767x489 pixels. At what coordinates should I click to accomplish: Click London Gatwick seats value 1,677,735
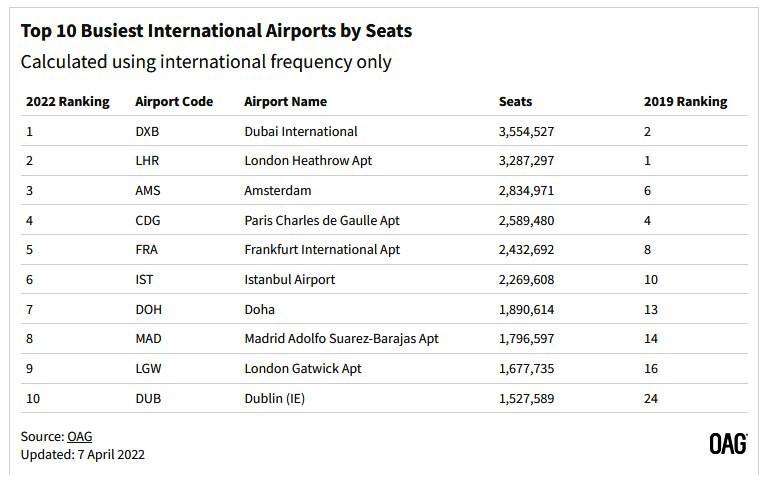[526, 369]
